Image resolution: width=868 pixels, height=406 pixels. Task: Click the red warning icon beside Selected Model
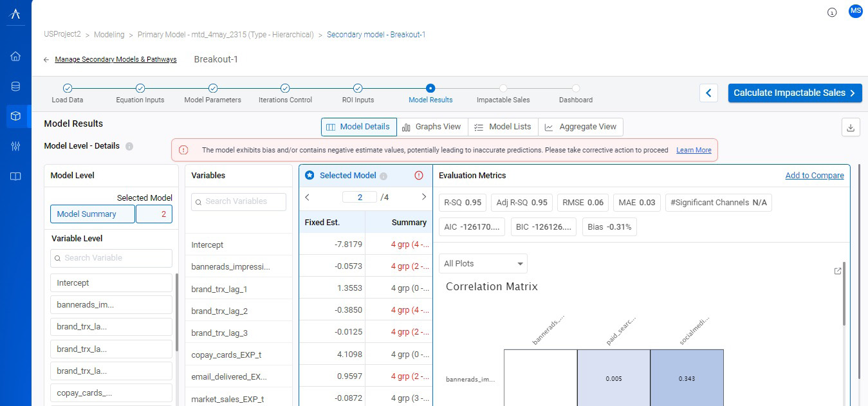pos(419,175)
